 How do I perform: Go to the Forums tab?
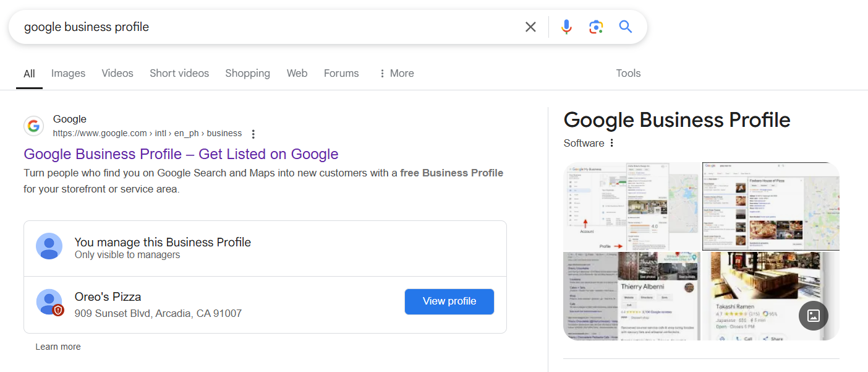(x=341, y=73)
